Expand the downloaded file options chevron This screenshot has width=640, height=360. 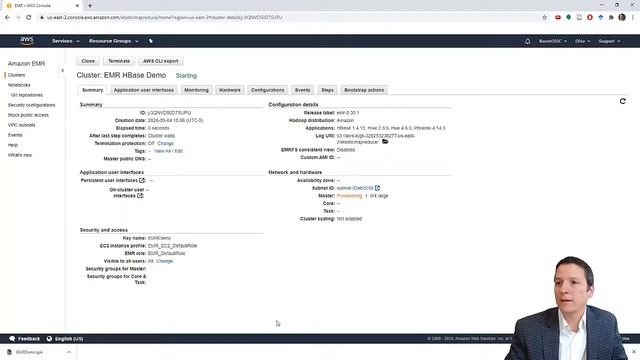(x=69, y=352)
